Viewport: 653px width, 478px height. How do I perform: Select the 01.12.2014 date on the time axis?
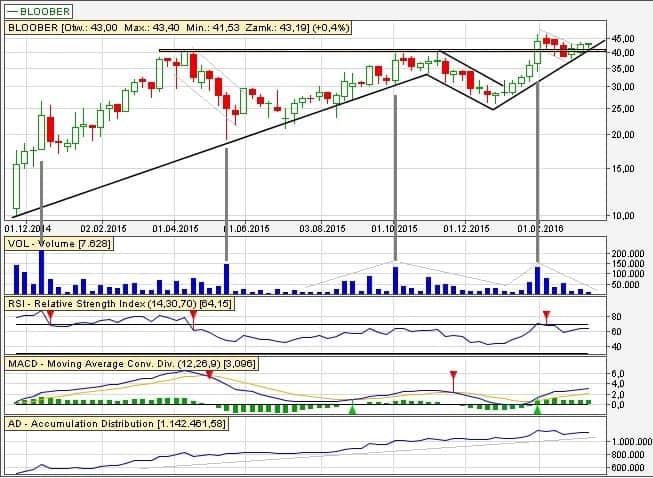[30, 228]
